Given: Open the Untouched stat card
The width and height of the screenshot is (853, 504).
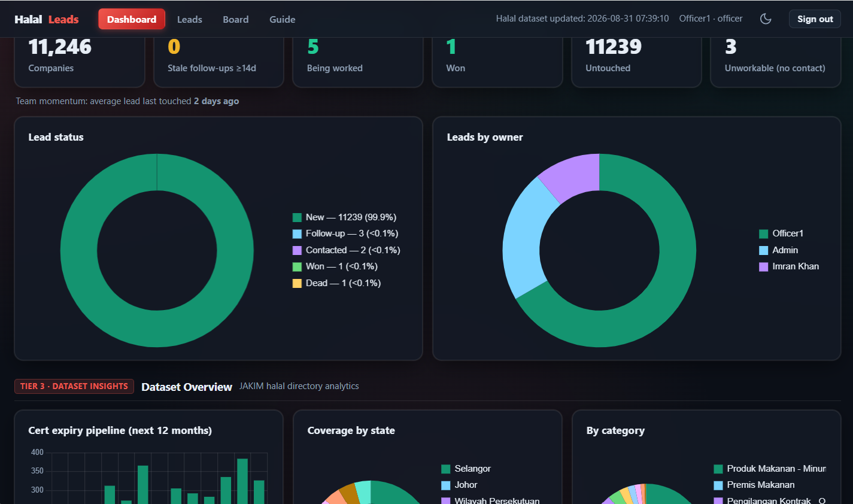Looking at the screenshot, I should [636, 62].
